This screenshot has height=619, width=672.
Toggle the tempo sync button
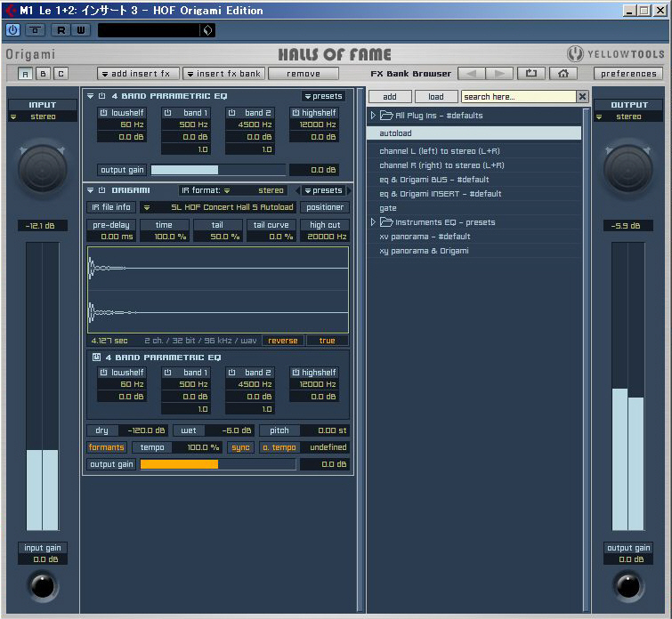tap(240, 447)
